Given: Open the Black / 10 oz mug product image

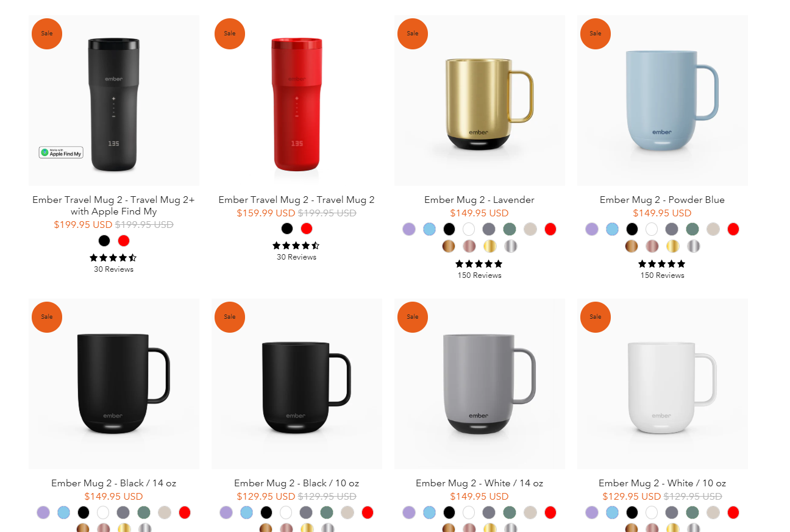Looking at the screenshot, I should tap(297, 384).
